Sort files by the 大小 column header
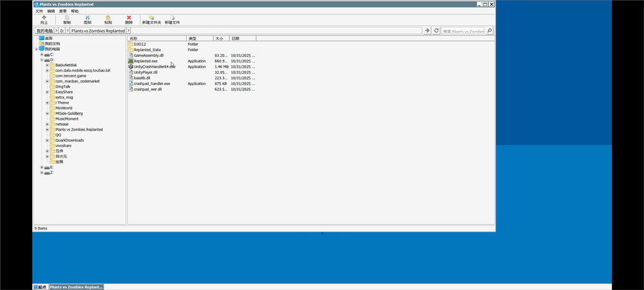Viewport: 644px width, 290px height. point(220,39)
